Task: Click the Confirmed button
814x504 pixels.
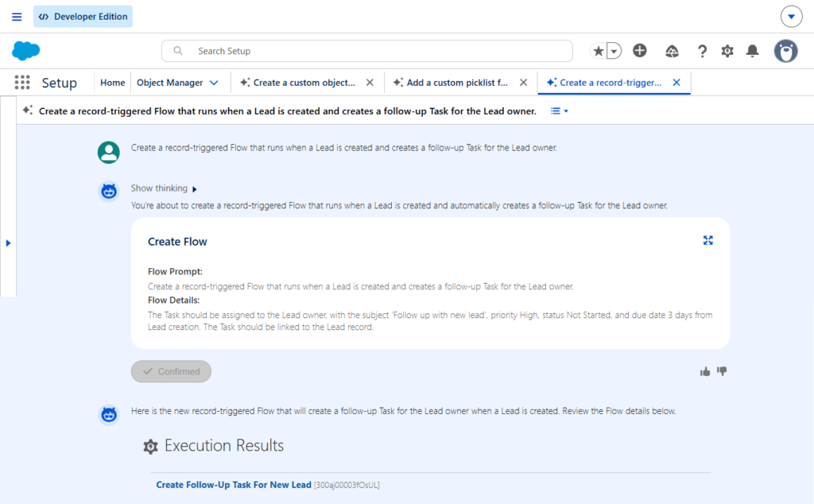Action: [171, 372]
